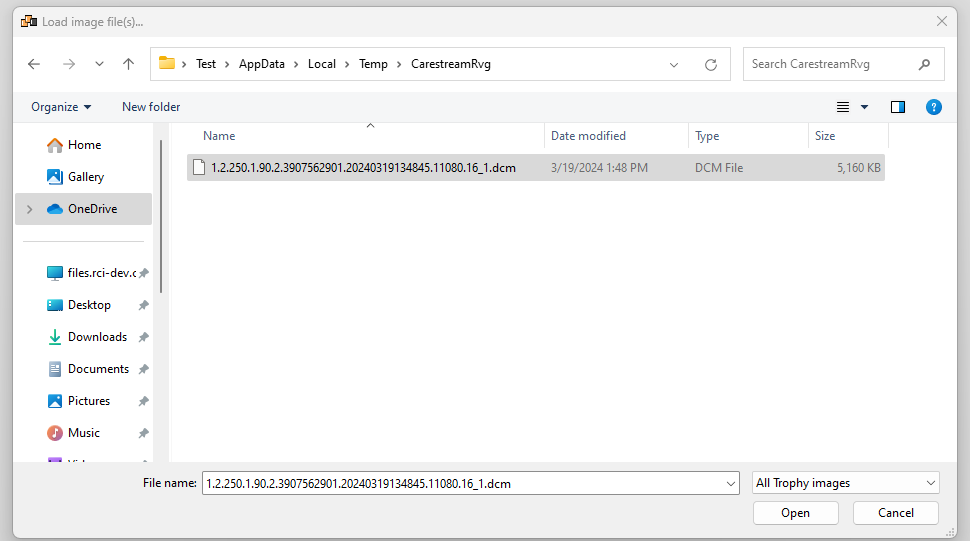Click the Open button
Screen dimensions: 970x541
click(795, 513)
